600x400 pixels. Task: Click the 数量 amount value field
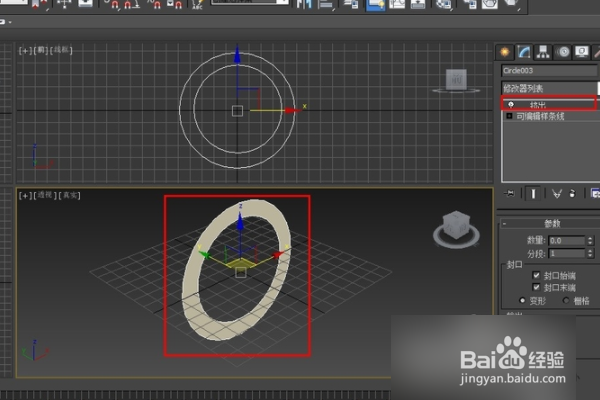(566, 240)
